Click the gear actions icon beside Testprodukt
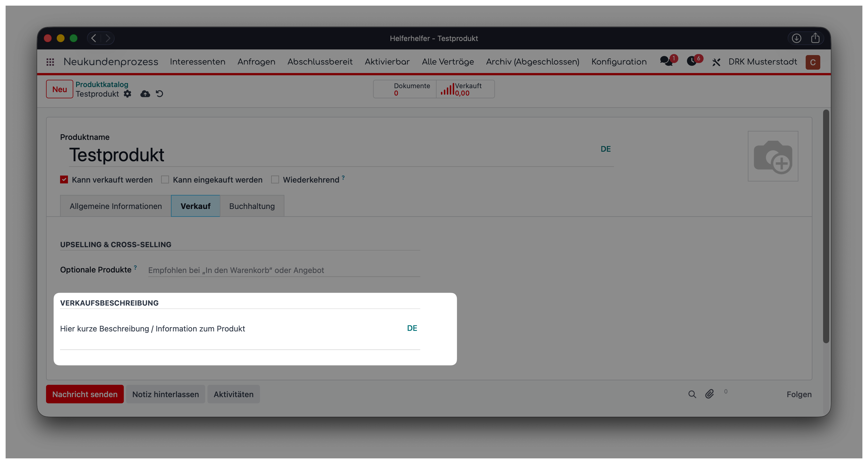The width and height of the screenshot is (868, 464). point(127,94)
